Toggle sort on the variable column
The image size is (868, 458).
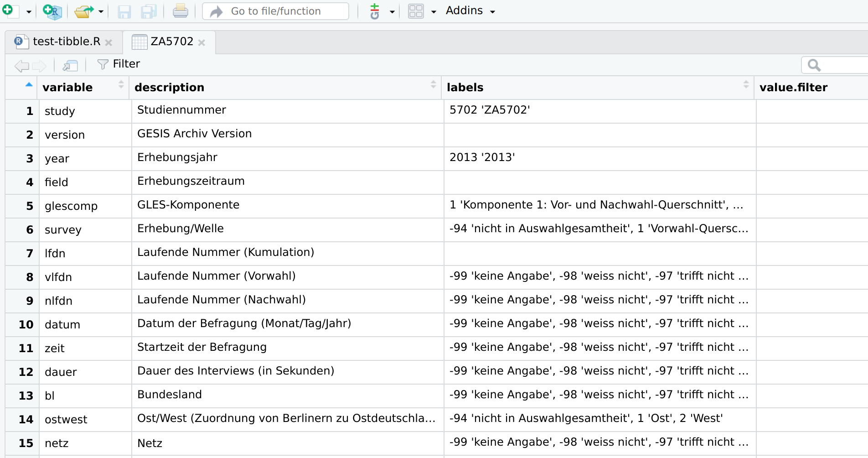pos(120,84)
